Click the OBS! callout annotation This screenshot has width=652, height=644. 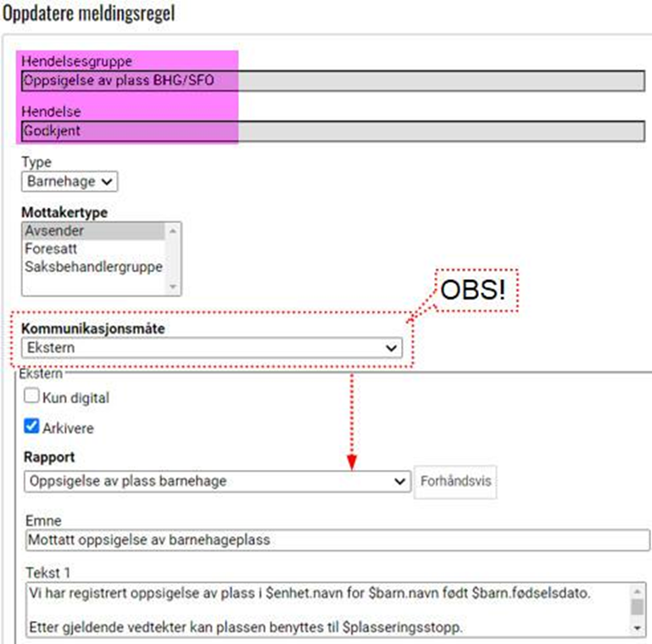point(473,291)
